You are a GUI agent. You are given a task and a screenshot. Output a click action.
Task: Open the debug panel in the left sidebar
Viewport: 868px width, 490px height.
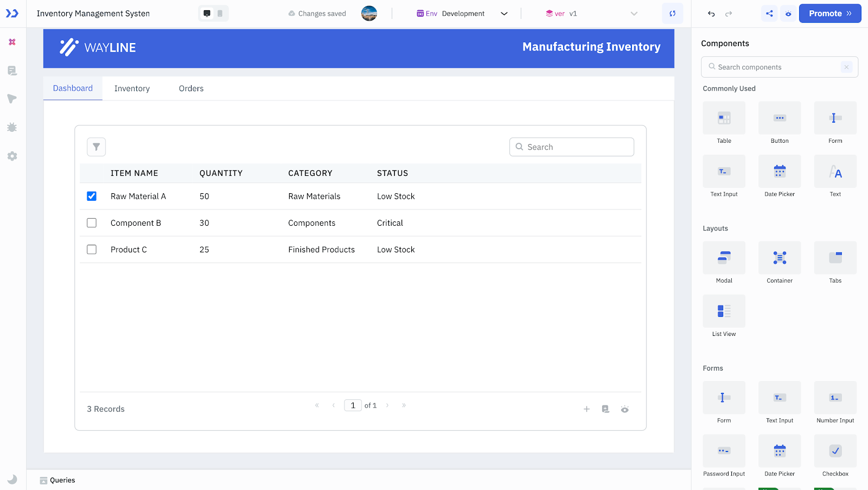point(12,127)
